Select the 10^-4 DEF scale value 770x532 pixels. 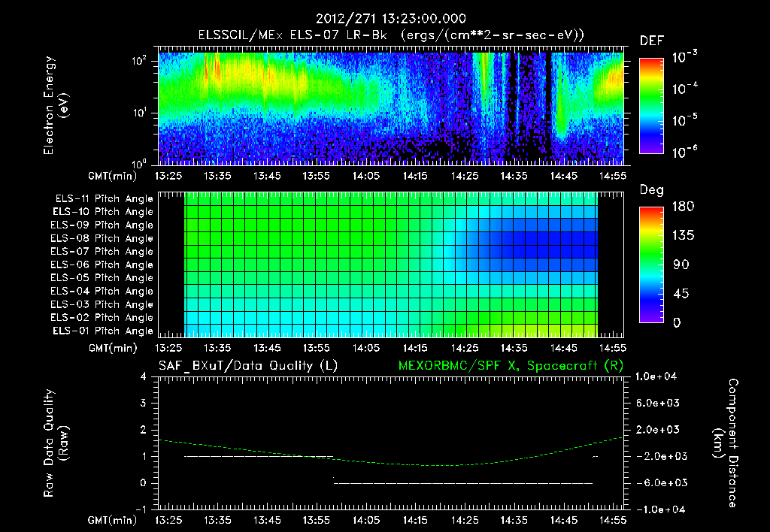[684, 89]
